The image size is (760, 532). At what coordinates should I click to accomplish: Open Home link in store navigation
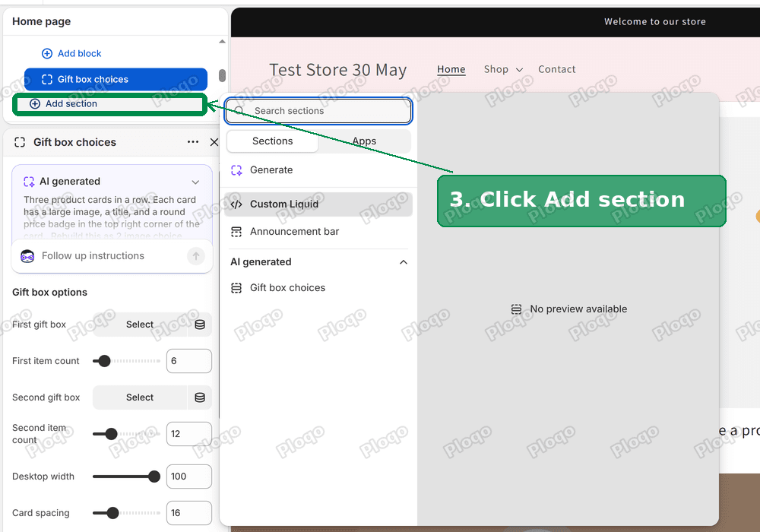tap(451, 69)
